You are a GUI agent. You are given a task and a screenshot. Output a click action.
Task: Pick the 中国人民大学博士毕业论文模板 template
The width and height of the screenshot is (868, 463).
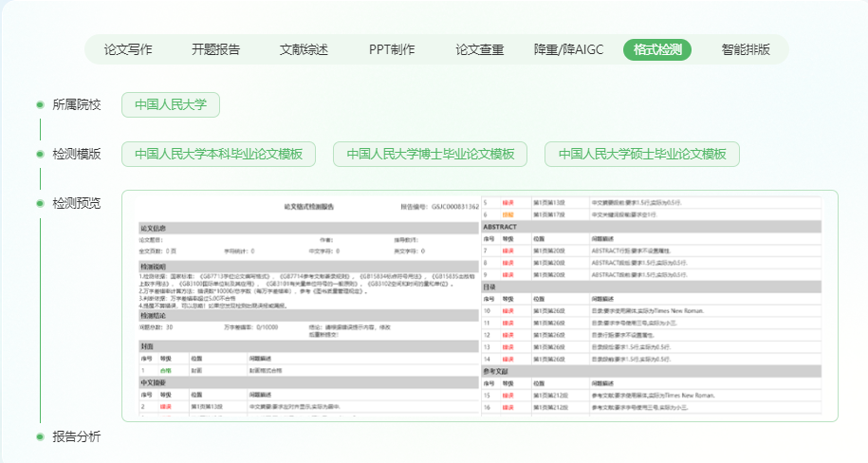click(x=430, y=154)
